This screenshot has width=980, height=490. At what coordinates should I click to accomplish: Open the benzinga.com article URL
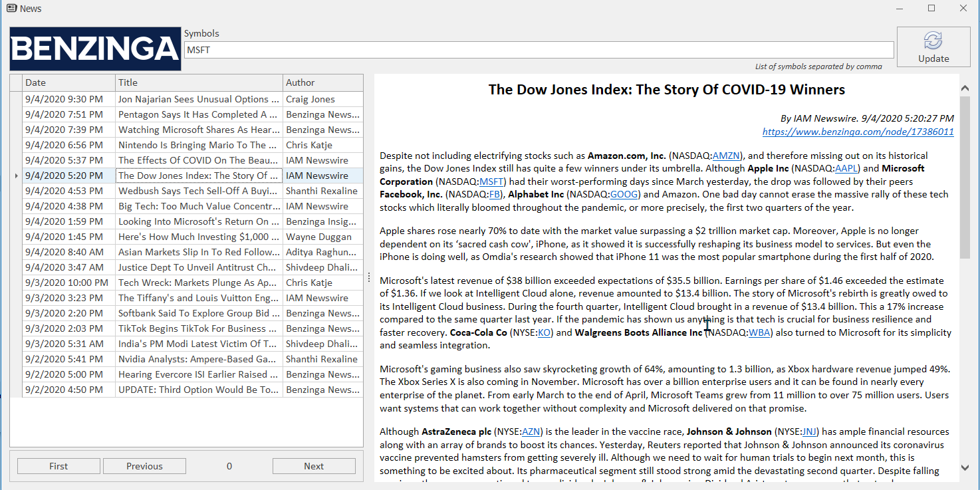point(858,131)
